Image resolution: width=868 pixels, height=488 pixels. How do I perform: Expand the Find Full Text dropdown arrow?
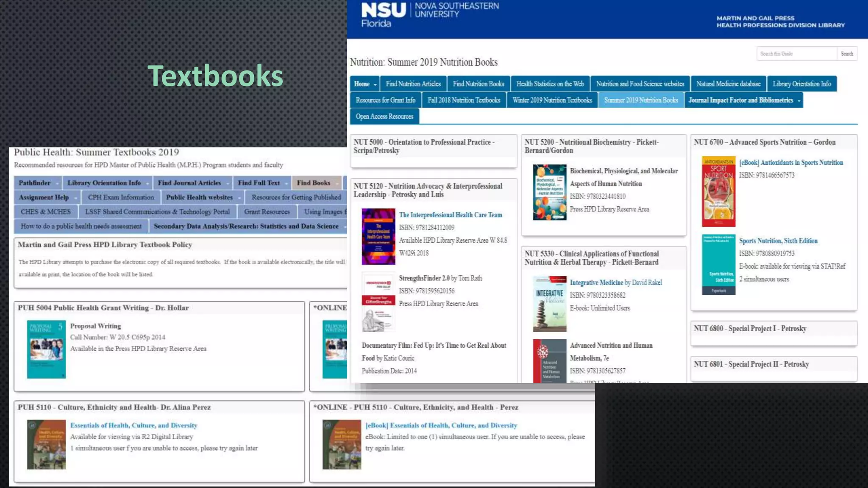[287, 183]
